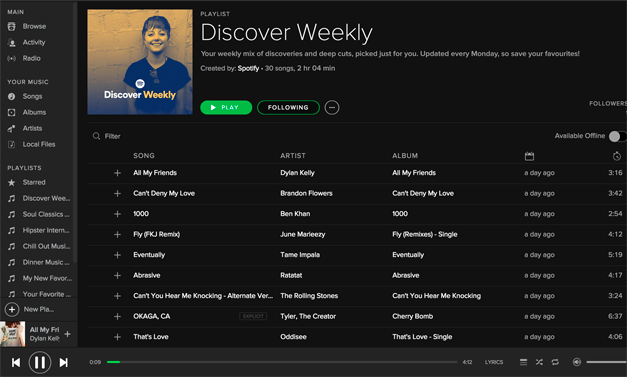Click the green Play button
This screenshot has height=377, width=627.
pyautogui.click(x=226, y=108)
